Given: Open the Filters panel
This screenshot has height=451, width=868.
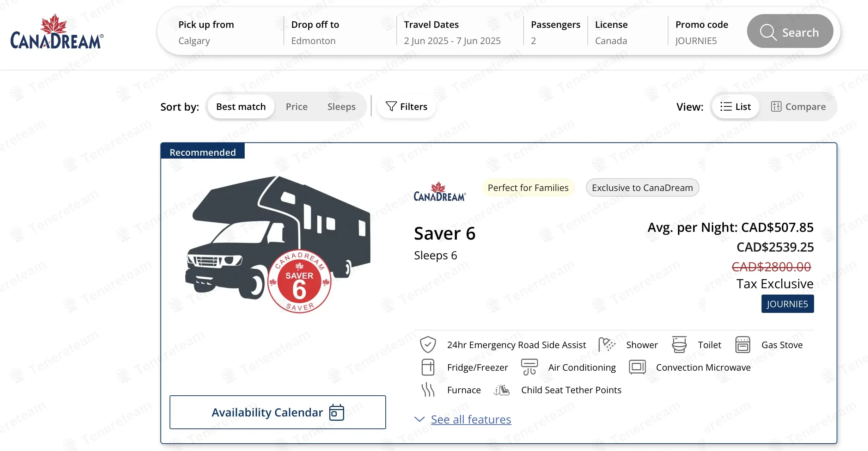Looking at the screenshot, I should (407, 106).
